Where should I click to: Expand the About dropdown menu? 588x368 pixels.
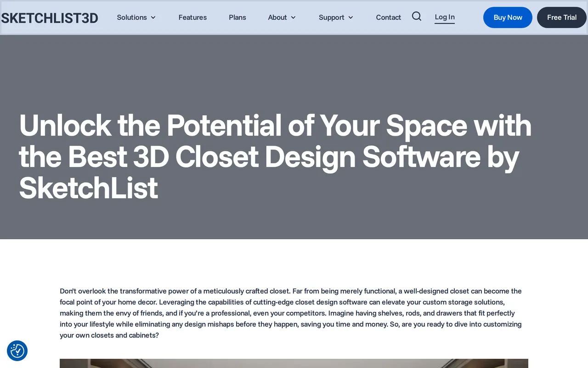pyautogui.click(x=282, y=17)
